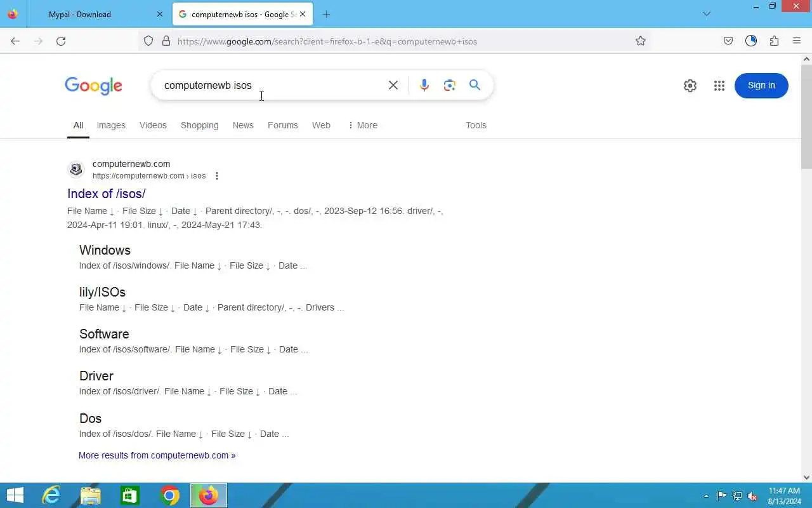
Task: Click the browser address bar URL
Action: [x=327, y=41]
